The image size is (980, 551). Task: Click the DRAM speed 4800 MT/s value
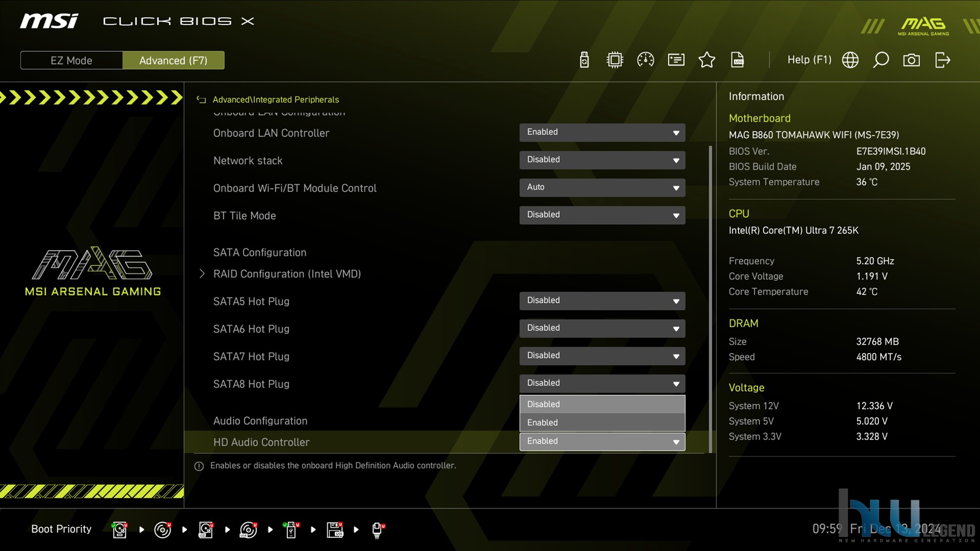pos(878,357)
